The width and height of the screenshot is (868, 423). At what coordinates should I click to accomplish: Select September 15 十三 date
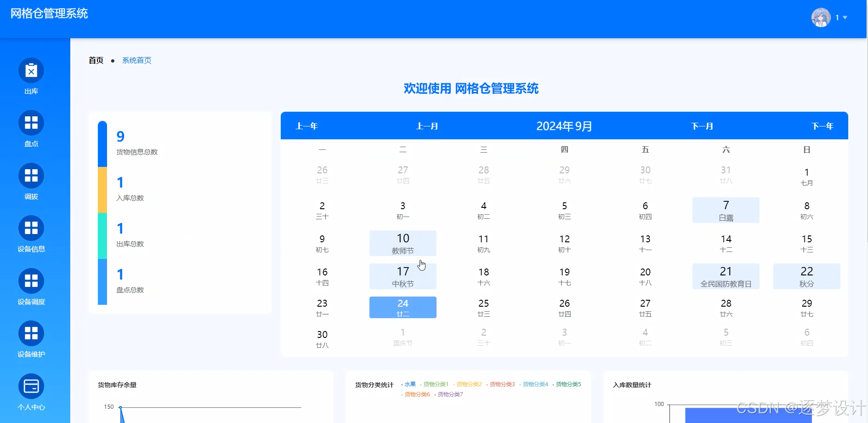point(807,243)
